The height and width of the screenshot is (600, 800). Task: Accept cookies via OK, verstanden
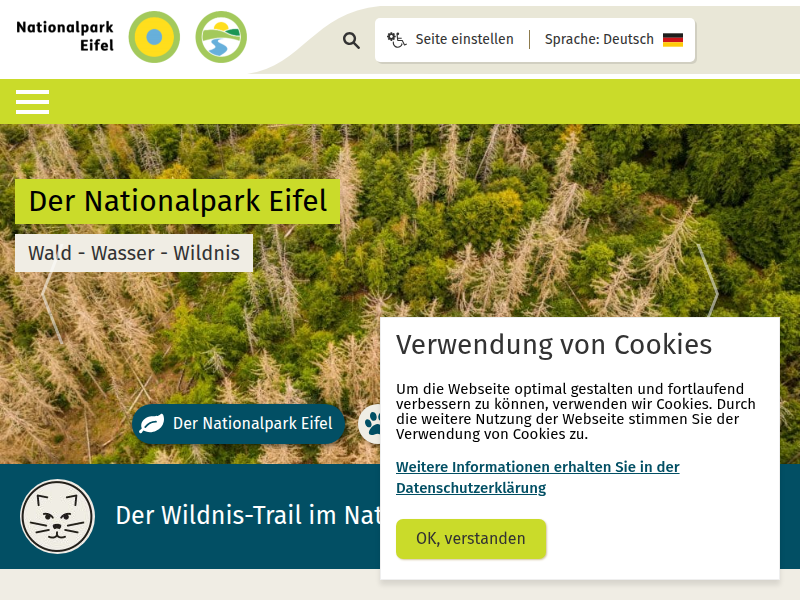(470, 539)
